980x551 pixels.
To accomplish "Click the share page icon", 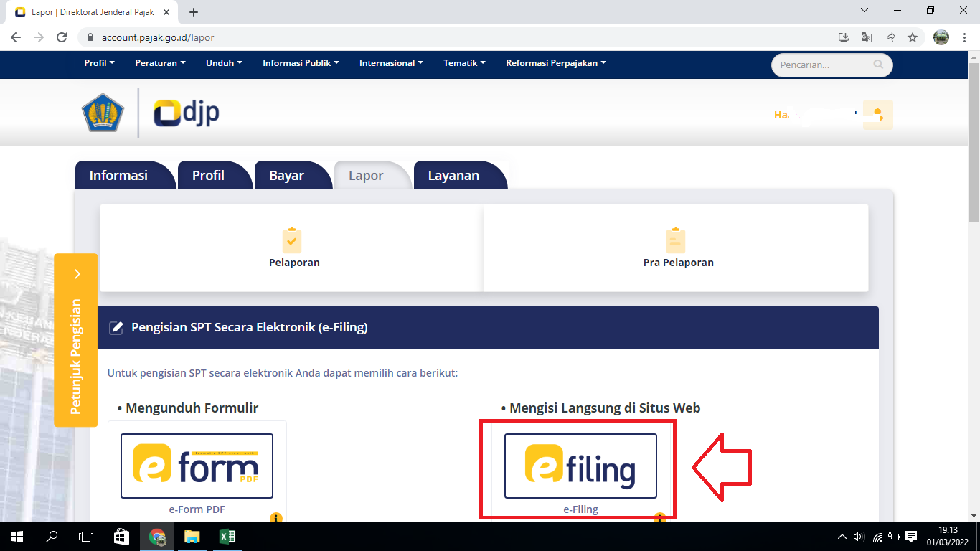I will (x=890, y=37).
